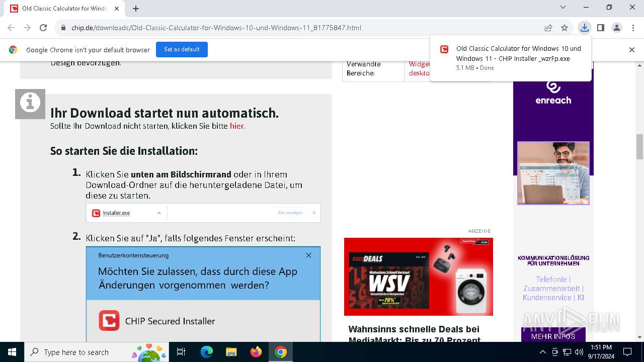Click the page vertical scrollbar thumb

tap(639, 147)
